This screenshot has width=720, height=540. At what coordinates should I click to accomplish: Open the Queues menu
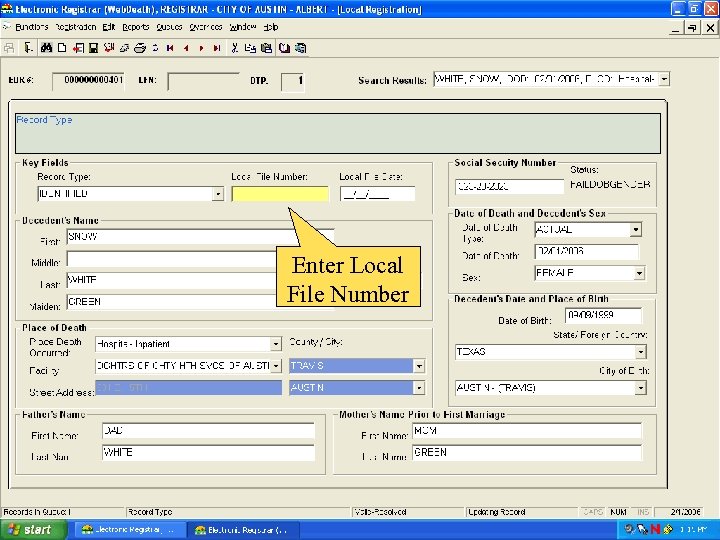click(x=168, y=27)
